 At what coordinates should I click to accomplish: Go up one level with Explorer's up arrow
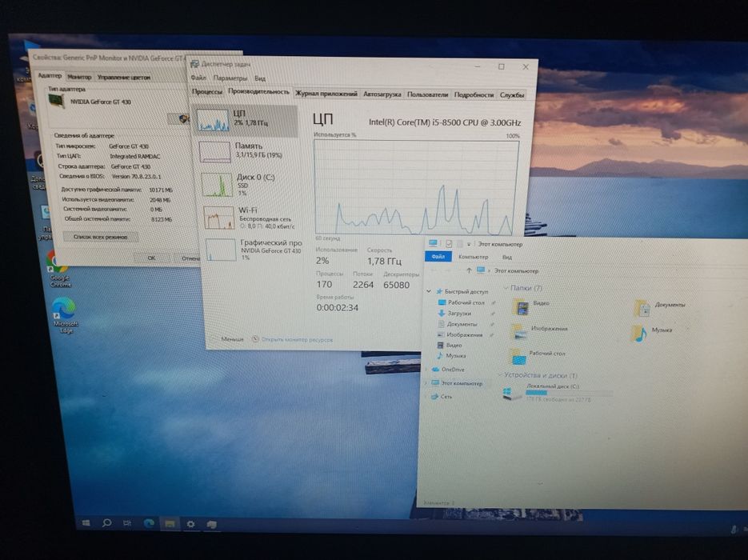pos(469,270)
